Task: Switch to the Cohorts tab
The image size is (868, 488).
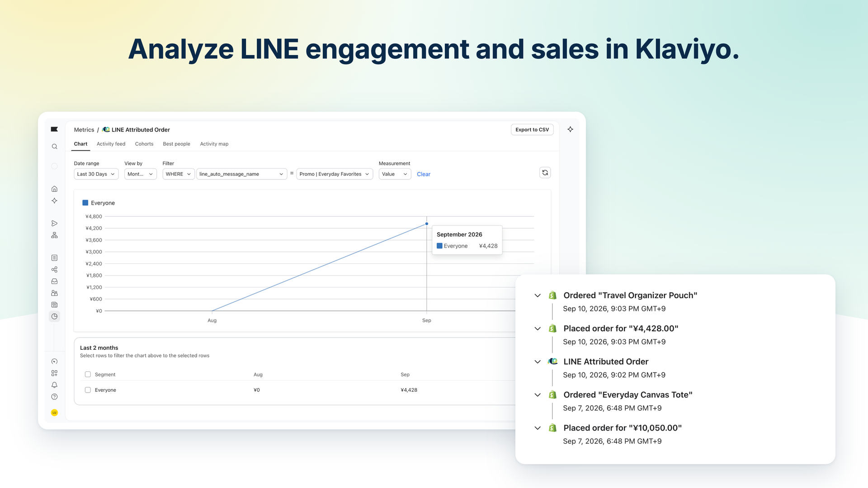Action: point(144,144)
